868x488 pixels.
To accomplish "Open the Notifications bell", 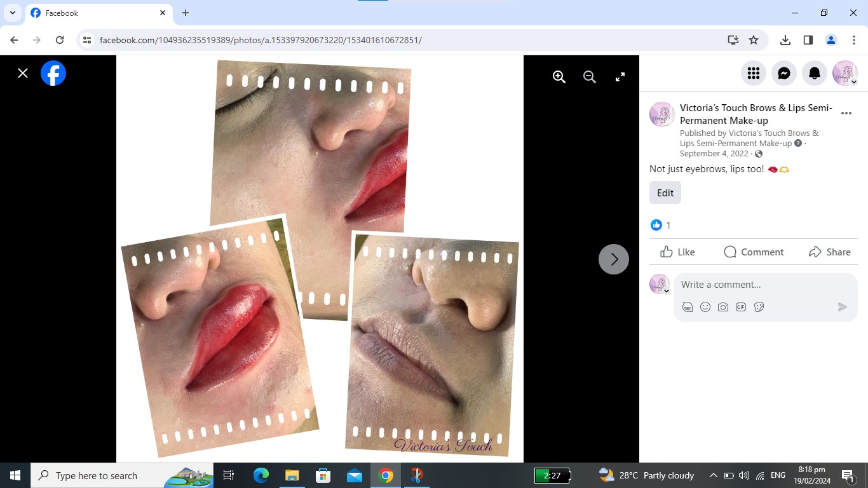I will 814,73.
